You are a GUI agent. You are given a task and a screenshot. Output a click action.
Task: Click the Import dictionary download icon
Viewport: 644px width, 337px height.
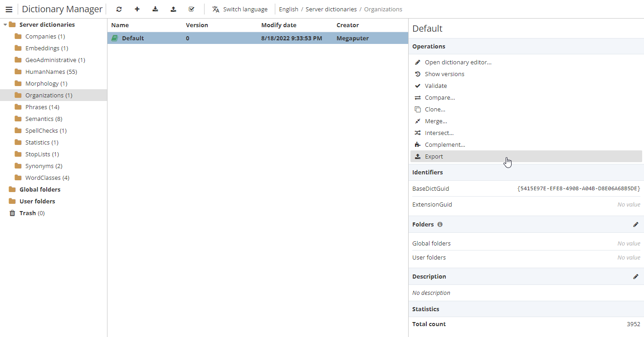click(x=155, y=9)
